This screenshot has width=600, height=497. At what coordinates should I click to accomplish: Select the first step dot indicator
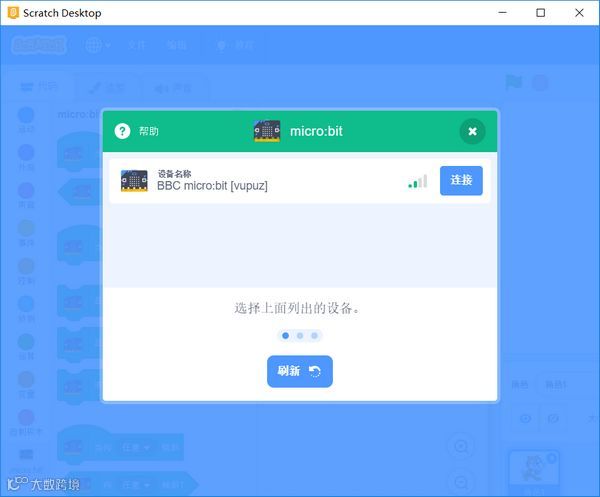(285, 336)
